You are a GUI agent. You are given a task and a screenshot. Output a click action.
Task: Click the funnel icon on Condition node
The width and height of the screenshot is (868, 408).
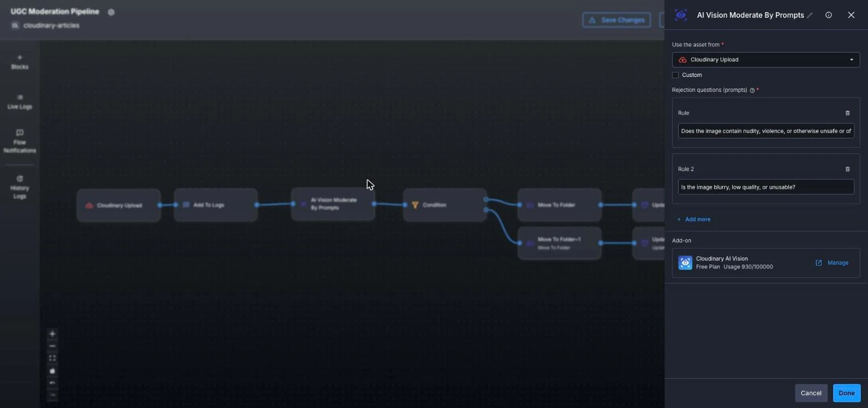click(x=415, y=205)
